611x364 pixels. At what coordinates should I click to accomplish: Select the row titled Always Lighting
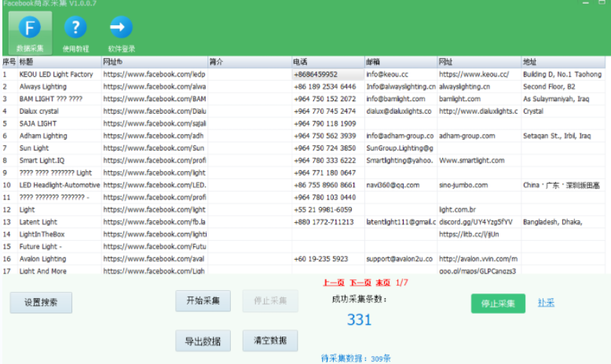pos(304,86)
